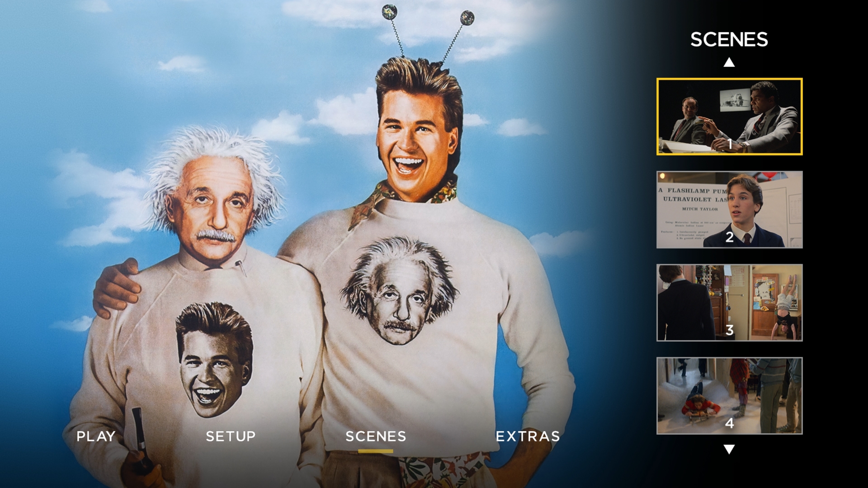Choose scene 2 with Mitch Taylor sign
868x488 pixels.
pos(730,210)
